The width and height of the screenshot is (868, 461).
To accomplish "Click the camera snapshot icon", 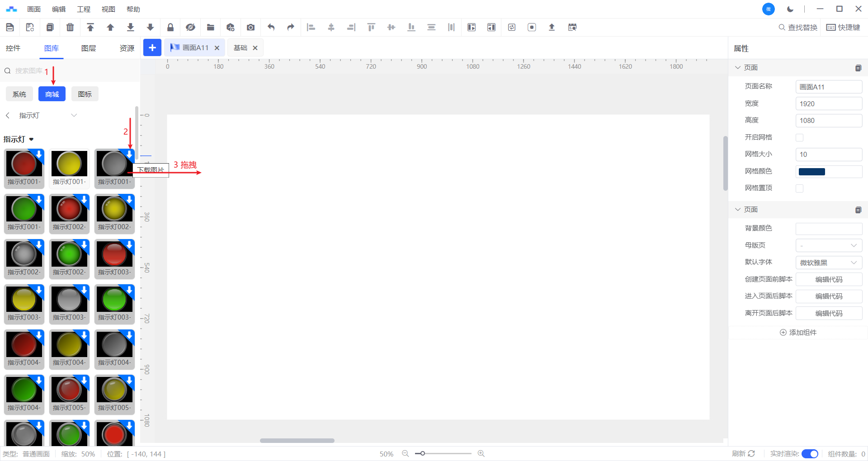I will pyautogui.click(x=250, y=28).
